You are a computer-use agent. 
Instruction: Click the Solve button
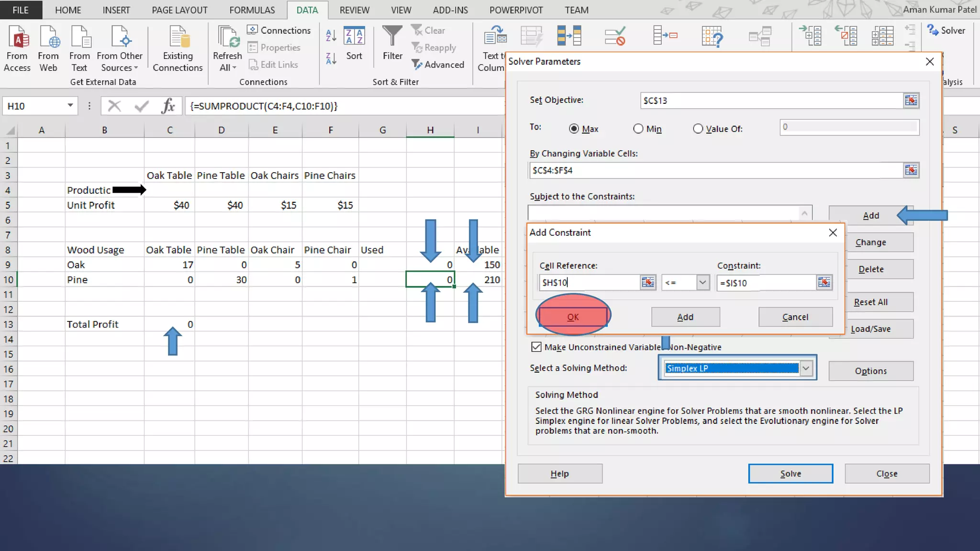[791, 474]
